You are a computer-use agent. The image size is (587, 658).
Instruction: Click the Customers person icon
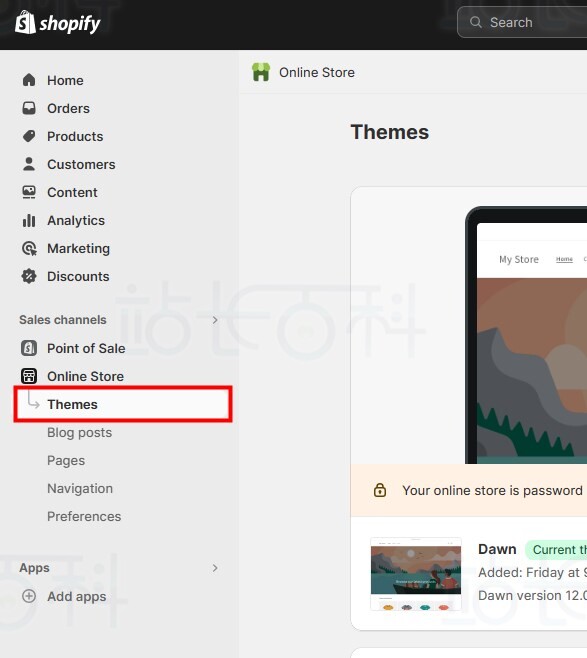[29, 164]
